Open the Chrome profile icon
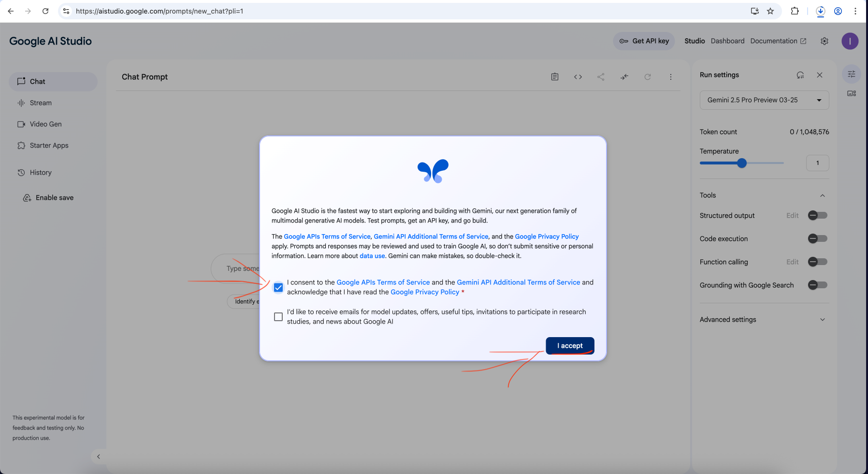 point(838,11)
